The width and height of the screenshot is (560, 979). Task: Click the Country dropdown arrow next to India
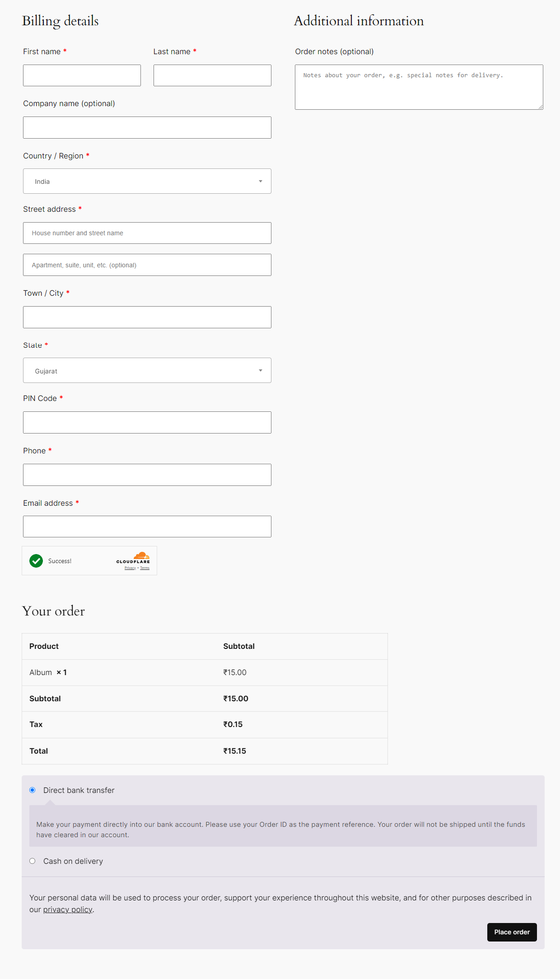coord(261,181)
